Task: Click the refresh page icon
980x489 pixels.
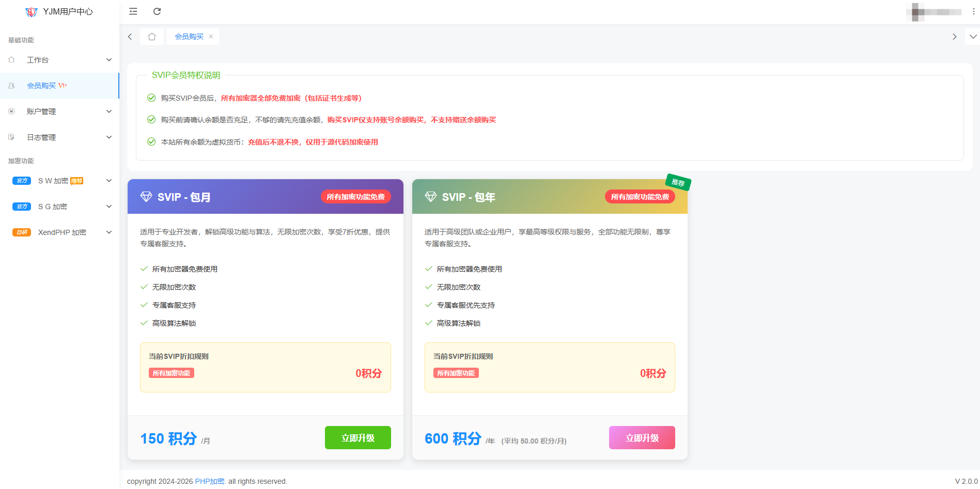Action: pyautogui.click(x=157, y=11)
